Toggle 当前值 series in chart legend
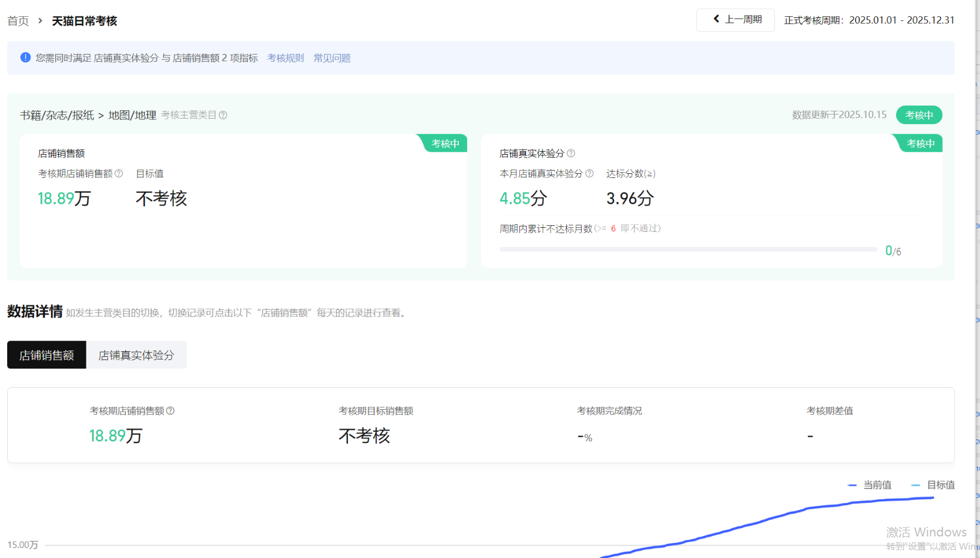Image resolution: width=980 pixels, height=558 pixels. click(870, 485)
